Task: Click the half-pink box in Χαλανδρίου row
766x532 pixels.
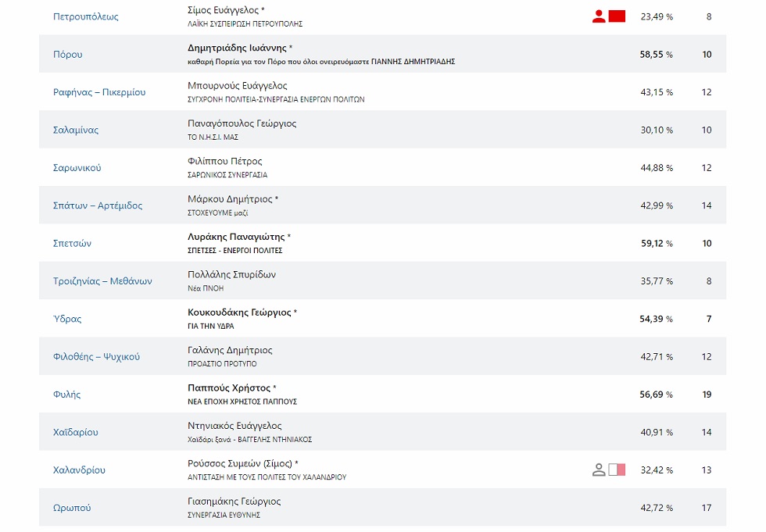Action: pos(617,470)
